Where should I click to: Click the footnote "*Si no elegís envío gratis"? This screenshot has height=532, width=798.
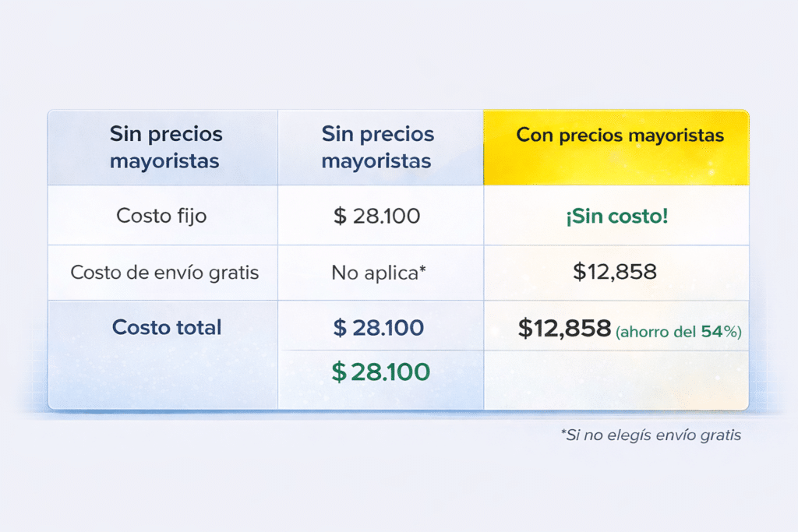(651, 435)
